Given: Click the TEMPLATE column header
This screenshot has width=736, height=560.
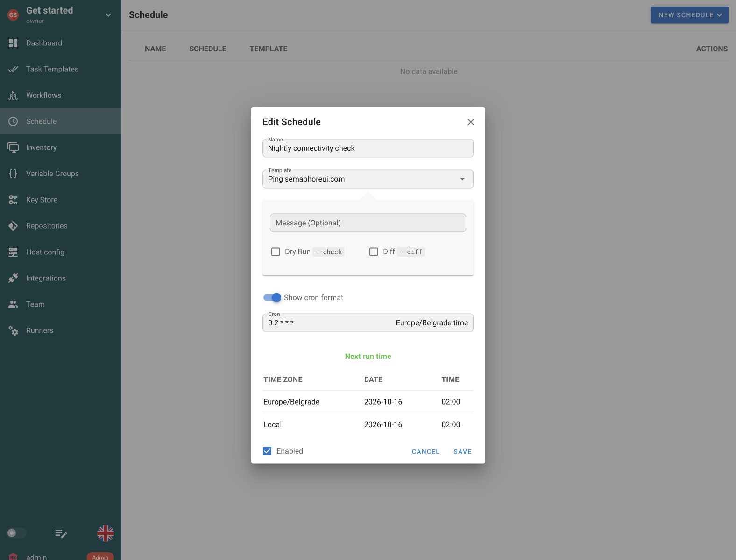Looking at the screenshot, I should tap(269, 49).
